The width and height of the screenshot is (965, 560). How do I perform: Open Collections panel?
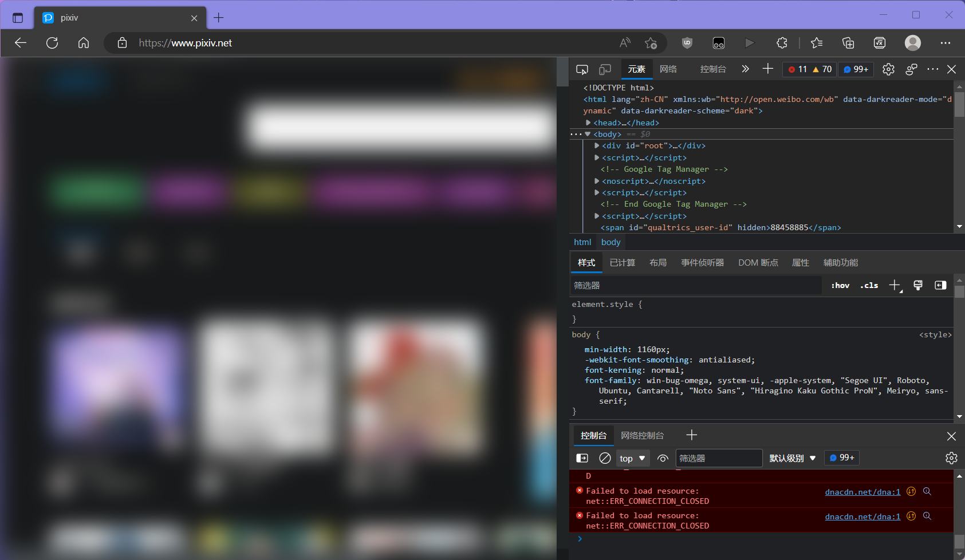point(848,43)
